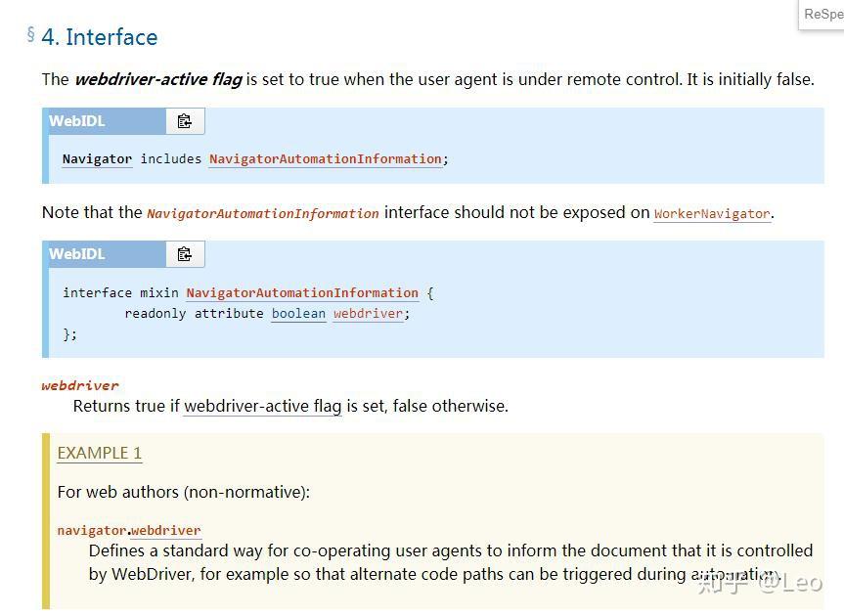This screenshot has height=616, width=844.
Task: Follow the WorkerNavigator link
Action: 711,213
